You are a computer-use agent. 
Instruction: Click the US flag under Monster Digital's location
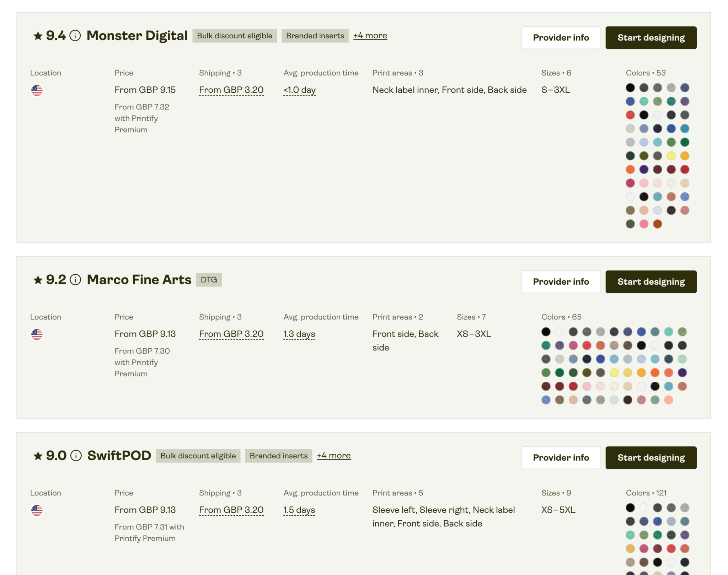[x=37, y=90]
